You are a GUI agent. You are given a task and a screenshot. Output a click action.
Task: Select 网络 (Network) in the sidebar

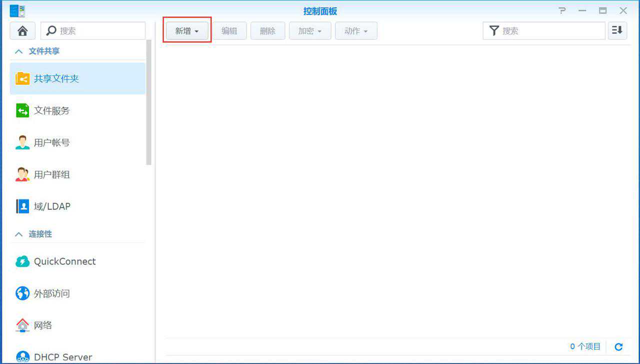[42, 326]
